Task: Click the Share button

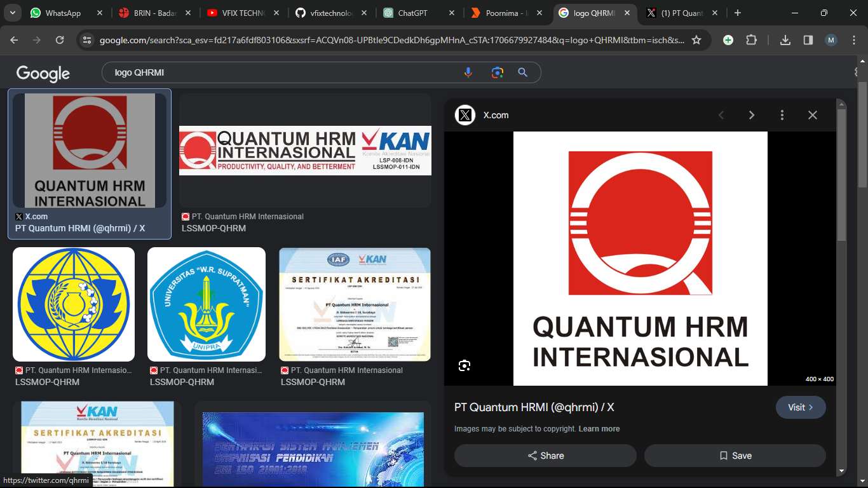Action: 545,456
